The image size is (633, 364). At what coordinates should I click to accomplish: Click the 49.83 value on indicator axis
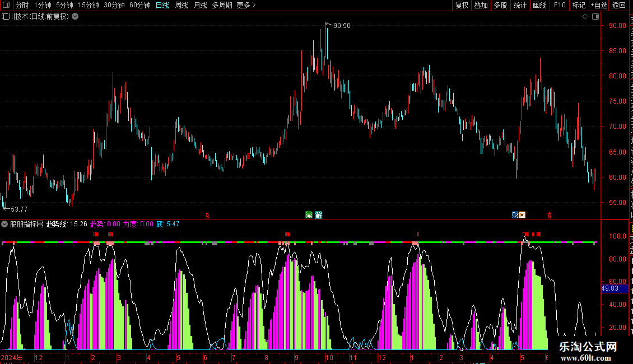[610, 288]
